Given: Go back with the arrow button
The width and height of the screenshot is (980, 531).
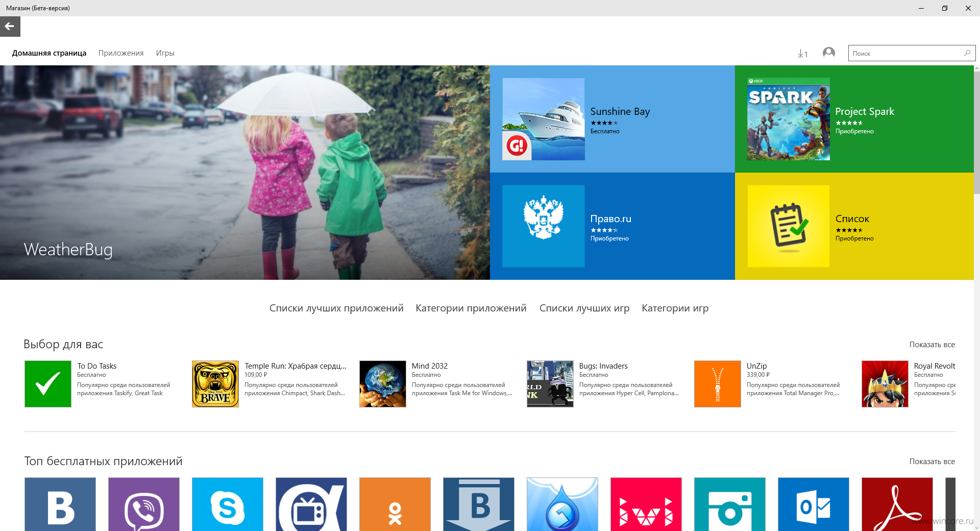Looking at the screenshot, I should [x=10, y=27].
